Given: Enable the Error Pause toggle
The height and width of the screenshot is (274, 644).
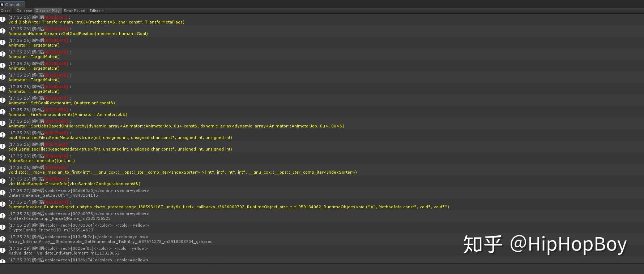Looking at the screenshot, I should pyautogui.click(x=74, y=11).
